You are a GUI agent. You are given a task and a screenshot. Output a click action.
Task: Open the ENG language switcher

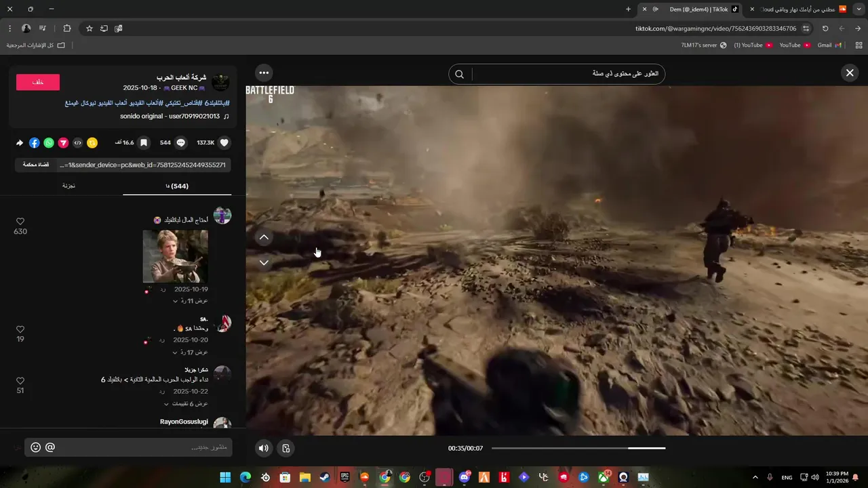click(787, 477)
